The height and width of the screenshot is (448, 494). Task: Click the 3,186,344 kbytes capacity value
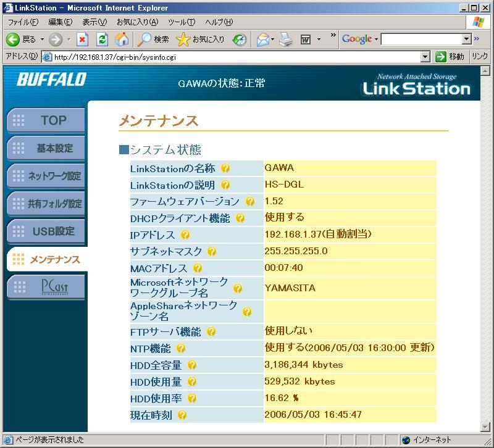pos(304,365)
